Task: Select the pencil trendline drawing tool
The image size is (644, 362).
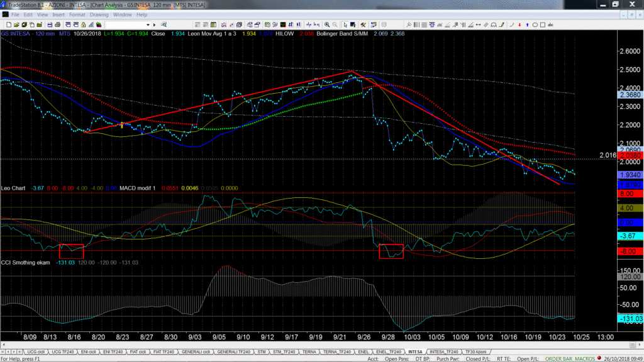Action: click(501, 25)
